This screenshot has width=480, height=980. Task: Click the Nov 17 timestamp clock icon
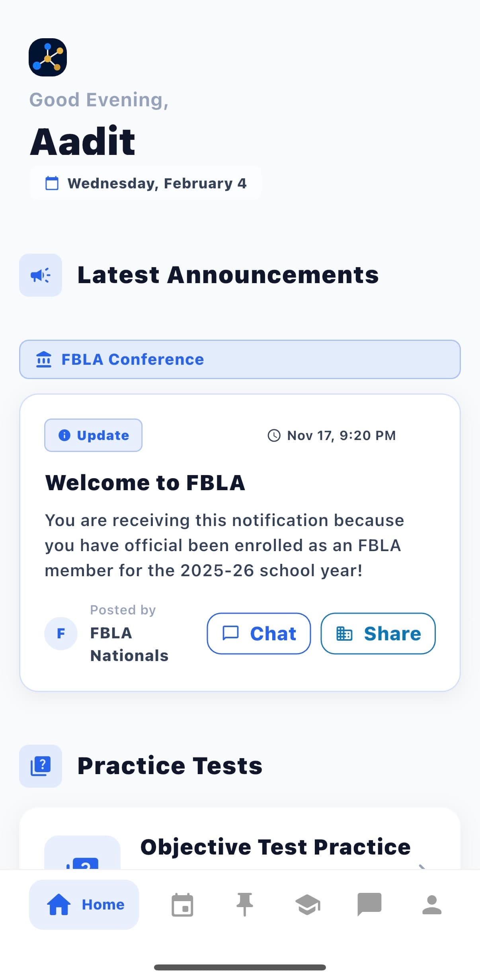(274, 435)
